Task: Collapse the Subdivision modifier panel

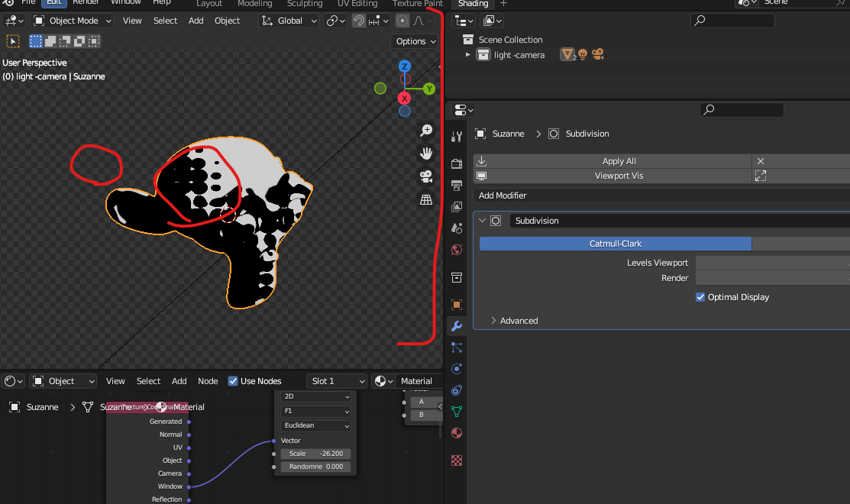Action: click(482, 221)
